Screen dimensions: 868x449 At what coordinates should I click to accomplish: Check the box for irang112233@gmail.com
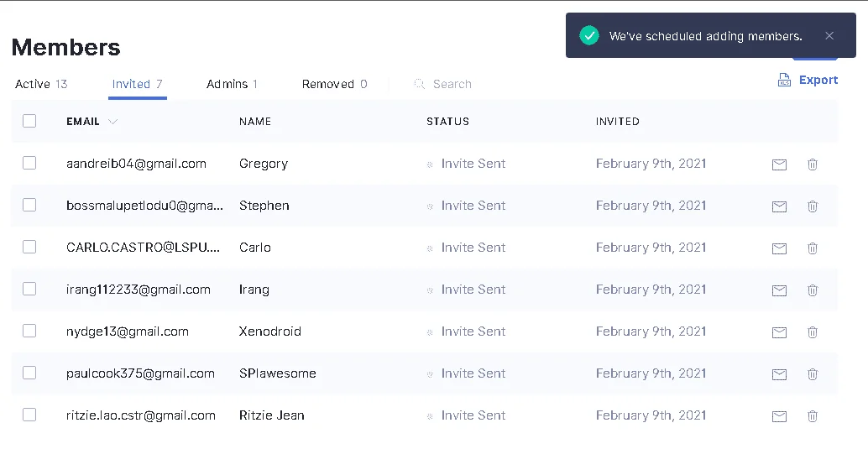click(x=29, y=289)
